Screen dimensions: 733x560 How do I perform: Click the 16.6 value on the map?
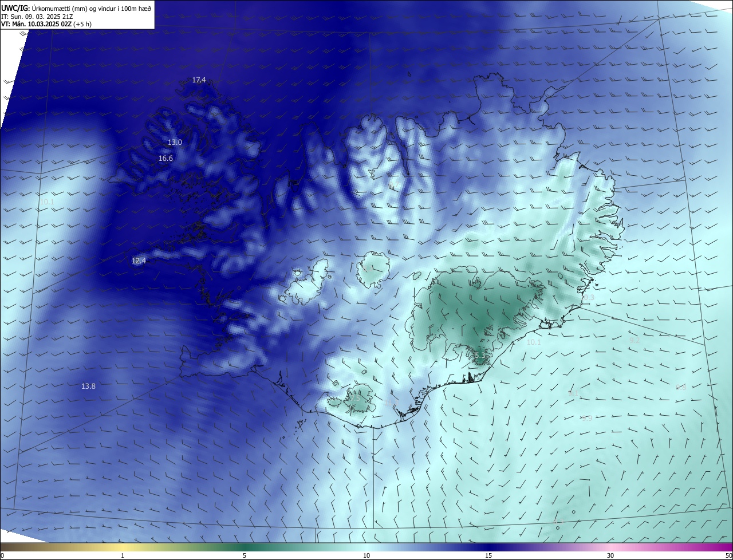click(165, 158)
